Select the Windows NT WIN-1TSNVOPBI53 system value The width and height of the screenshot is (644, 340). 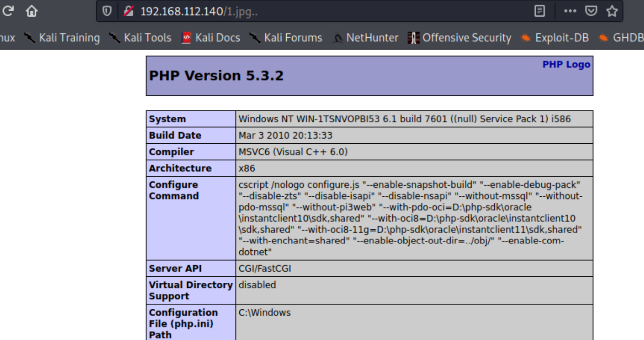[404, 119]
